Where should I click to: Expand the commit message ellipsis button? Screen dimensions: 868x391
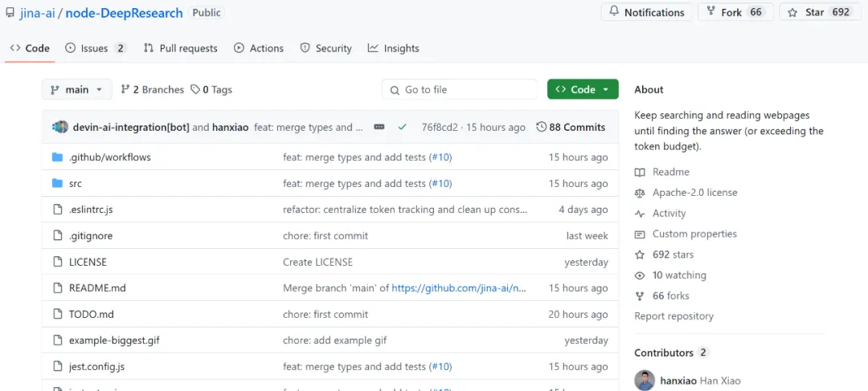point(379,127)
